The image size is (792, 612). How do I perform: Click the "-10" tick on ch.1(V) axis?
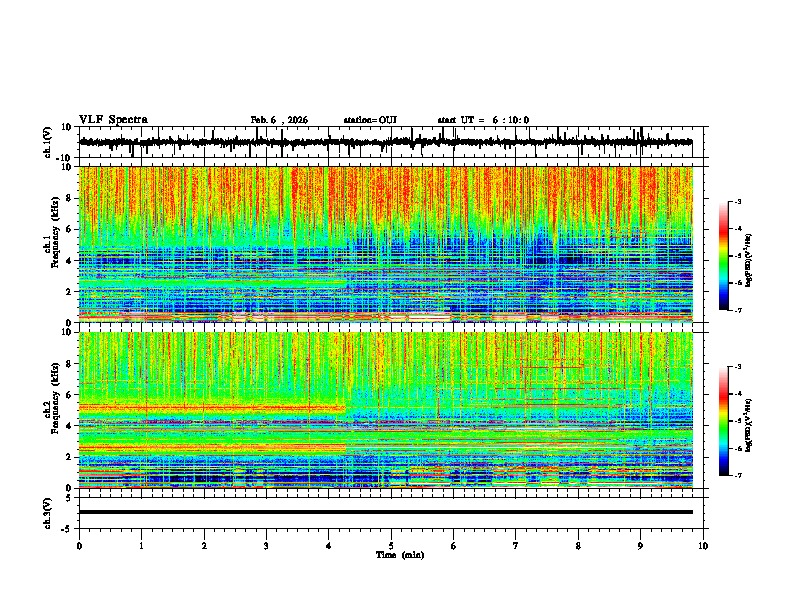click(65, 158)
